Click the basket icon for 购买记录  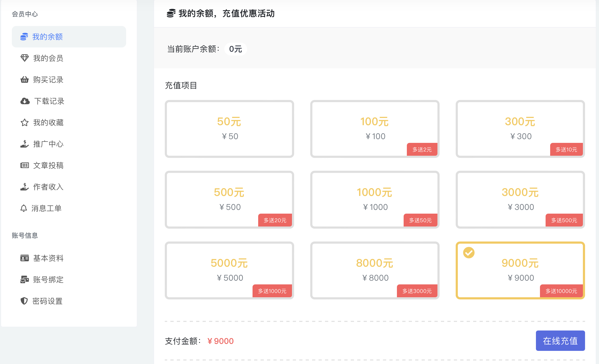click(24, 80)
